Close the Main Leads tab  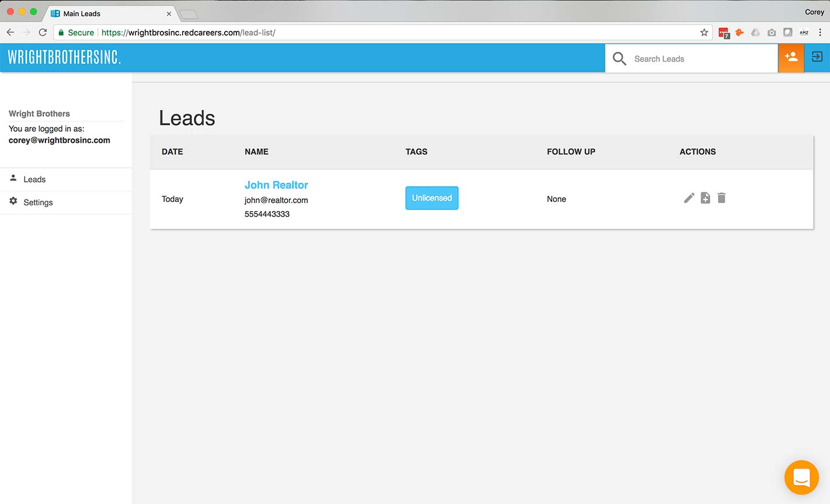[169, 13]
